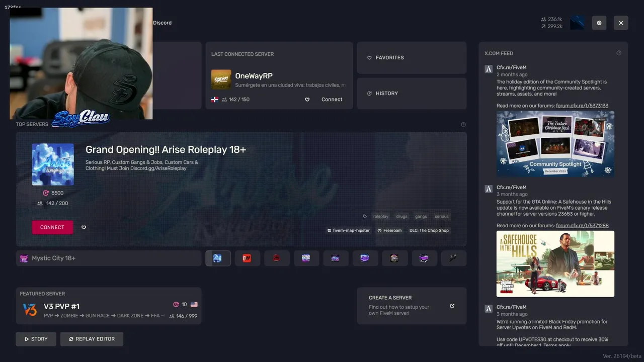
Task: Click the clock icon in History card
Action: point(369,94)
